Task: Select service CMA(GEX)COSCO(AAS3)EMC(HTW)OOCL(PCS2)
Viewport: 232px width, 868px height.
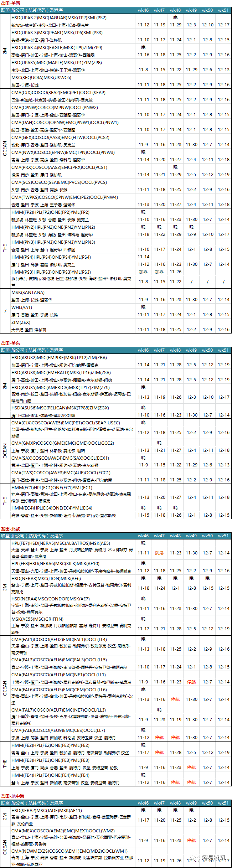Action: coord(60,137)
